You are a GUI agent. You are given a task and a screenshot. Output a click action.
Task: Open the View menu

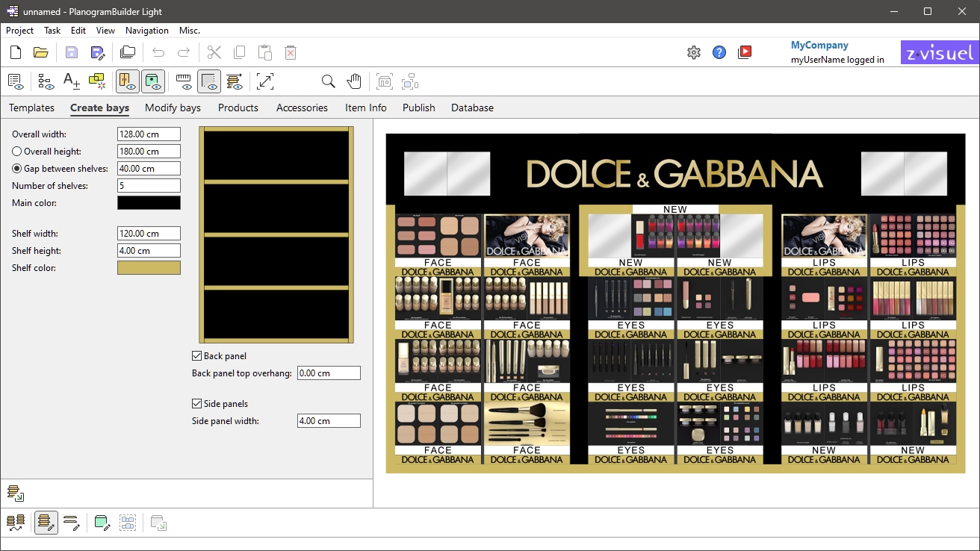105,31
